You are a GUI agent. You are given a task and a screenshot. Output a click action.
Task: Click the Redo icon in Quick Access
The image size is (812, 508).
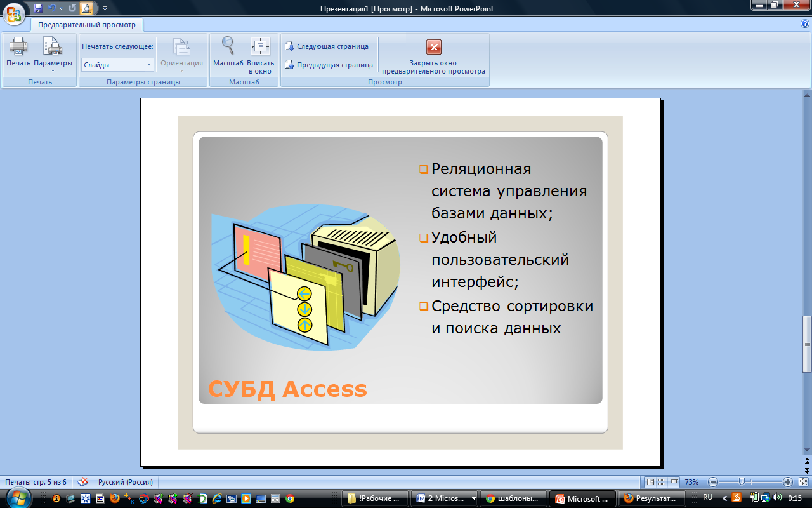point(72,8)
